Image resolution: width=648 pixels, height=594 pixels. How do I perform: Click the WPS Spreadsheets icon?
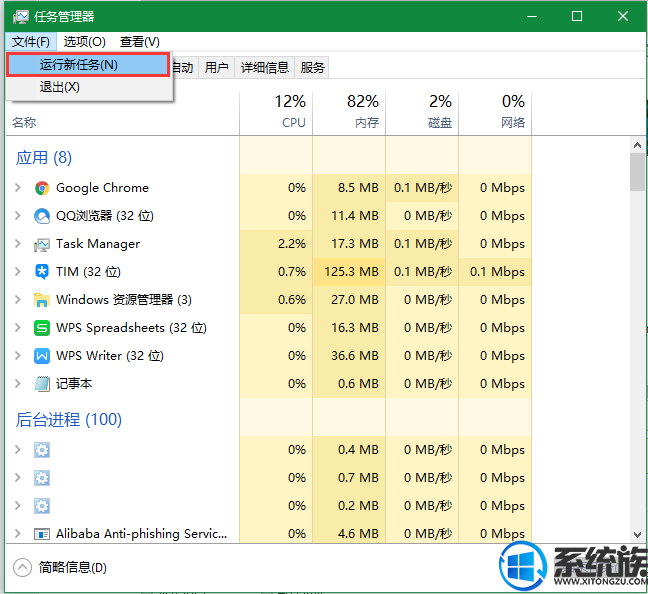click(x=42, y=328)
